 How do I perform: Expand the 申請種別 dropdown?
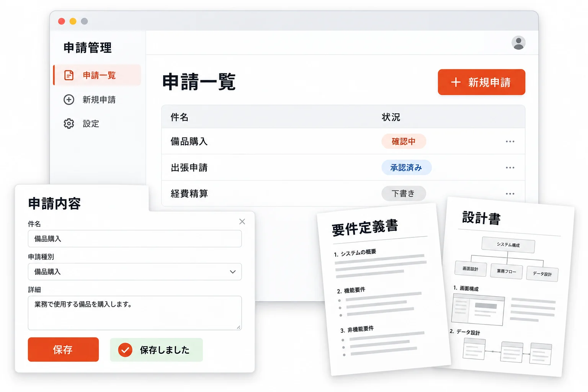pyautogui.click(x=135, y=271)
